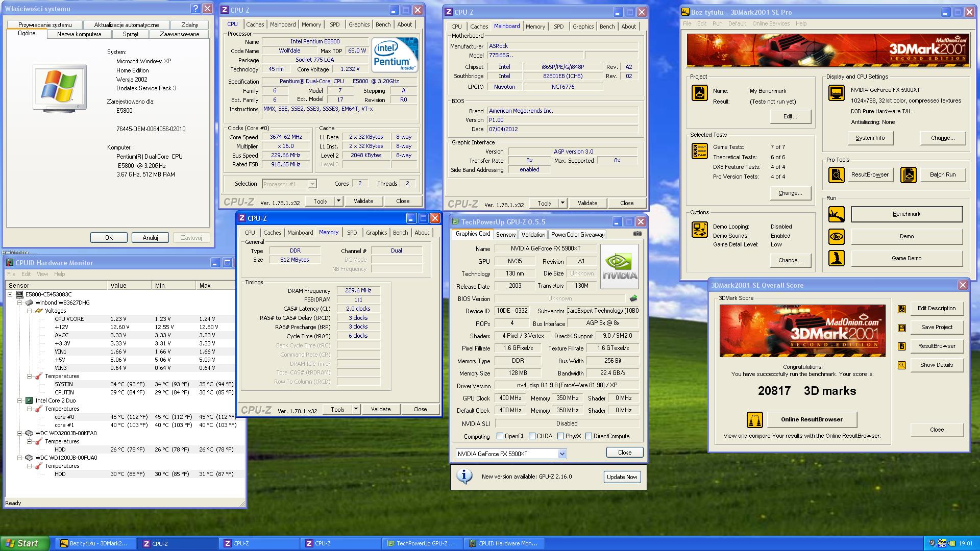980x551 pixels.
Task: Open the Zaawansowane tab in Właściwości systemu
Action: 180,34
